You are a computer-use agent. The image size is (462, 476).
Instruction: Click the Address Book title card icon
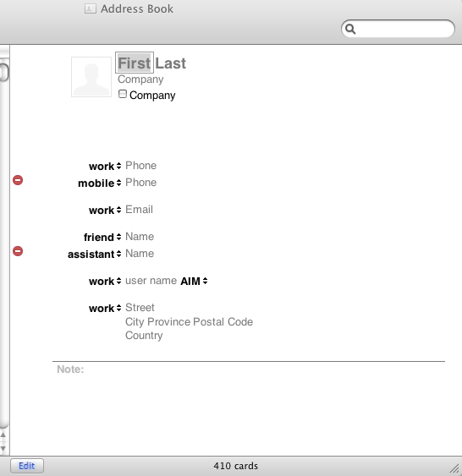(x=91, y=8)
